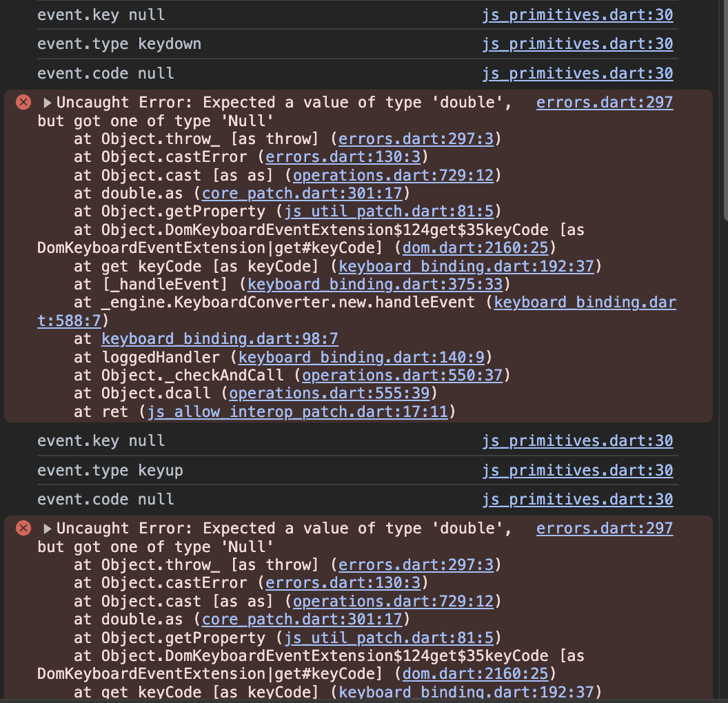Click the red error icon beside the first error
Image resolution: width=728 pixels, height=703 pixels.
[x=23, y=101]
